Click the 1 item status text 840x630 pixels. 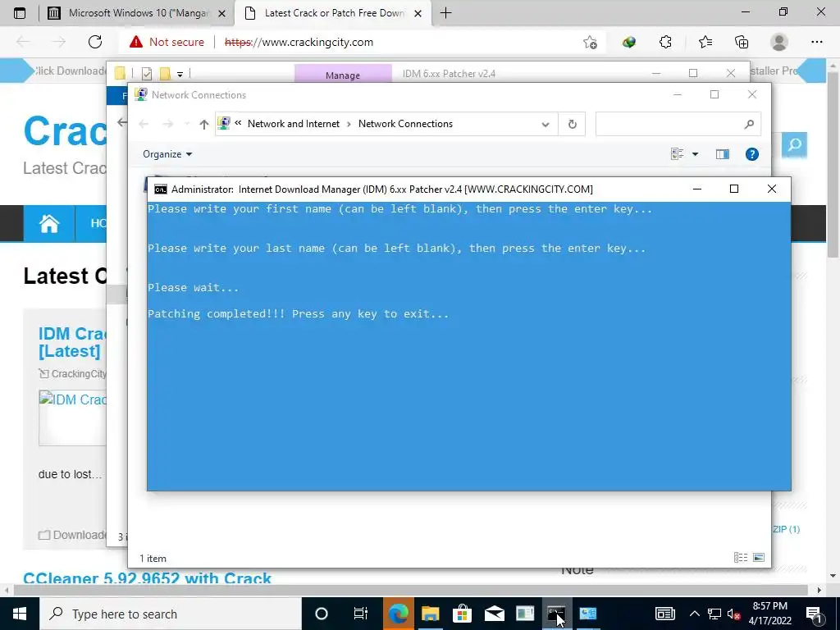coord(153,558)
